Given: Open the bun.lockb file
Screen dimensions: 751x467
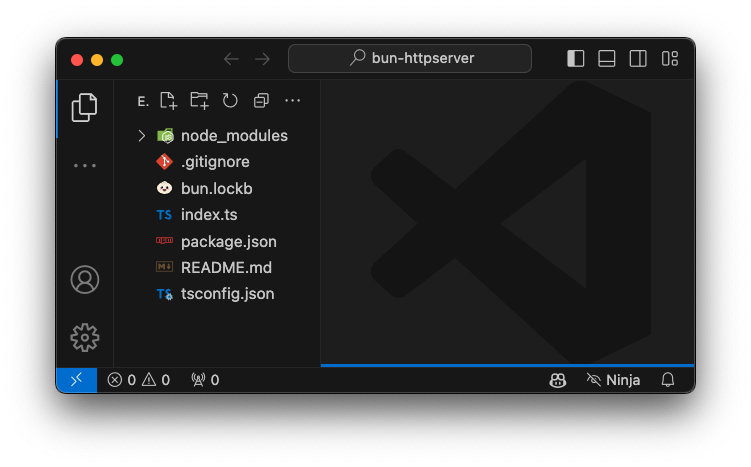Looking at the screenshot, I should (216, 188).
